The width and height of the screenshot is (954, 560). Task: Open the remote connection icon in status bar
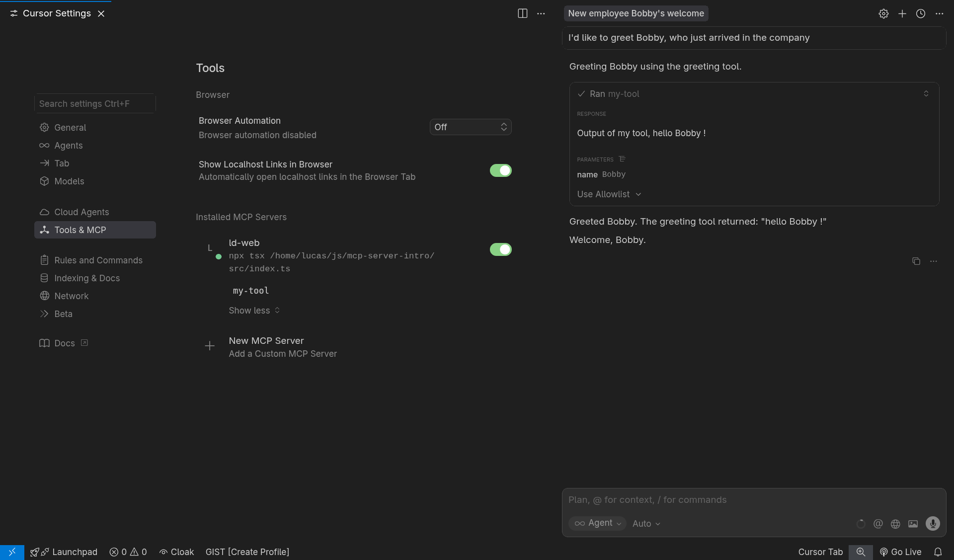pos(12,552)
